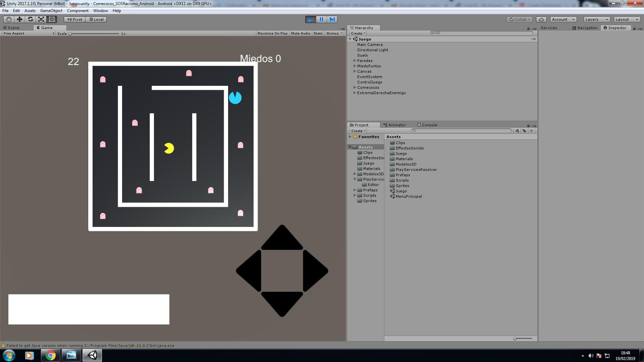The image size is (644, 362).
Task: Search by label in the Project panel
Action: click(x=524, y=131)
